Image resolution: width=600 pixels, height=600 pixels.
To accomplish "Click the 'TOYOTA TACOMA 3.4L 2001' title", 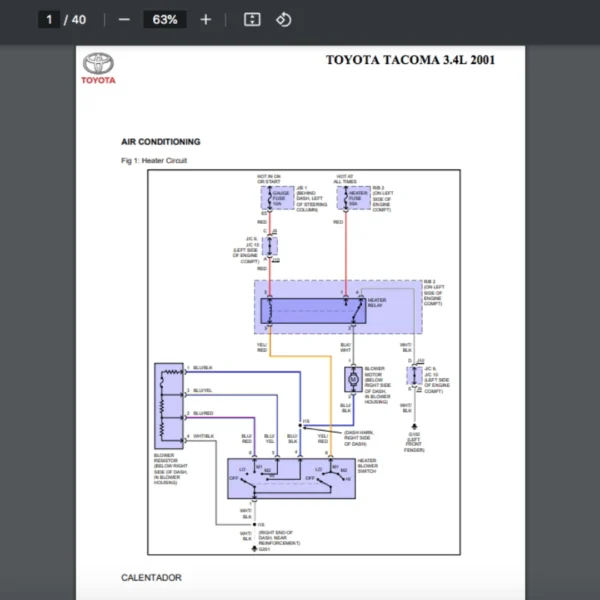I will (411, 60).
